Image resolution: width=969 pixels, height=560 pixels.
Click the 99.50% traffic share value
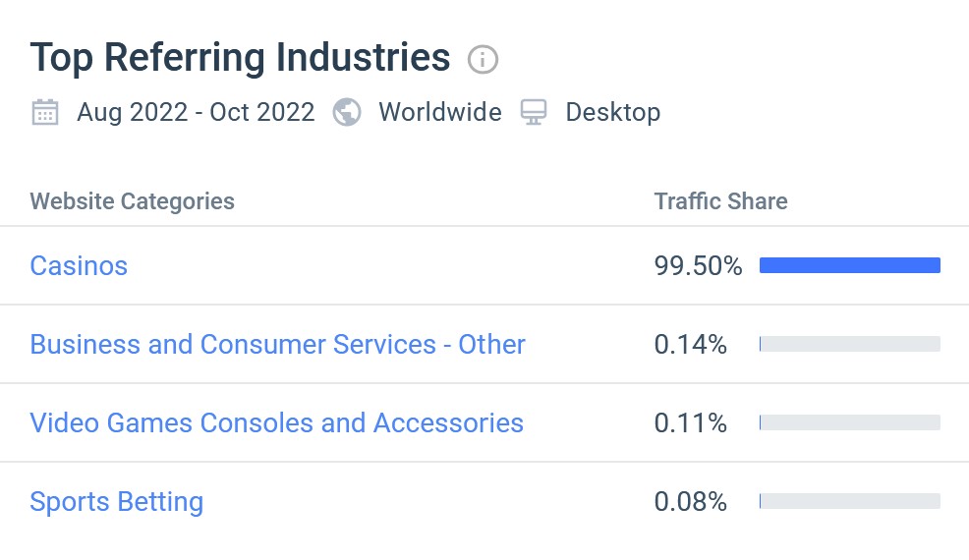tap(698, 265)
